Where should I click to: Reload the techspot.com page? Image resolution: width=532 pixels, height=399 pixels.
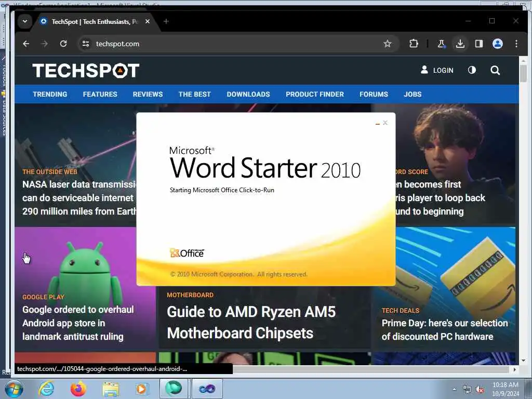coord(63,44)
